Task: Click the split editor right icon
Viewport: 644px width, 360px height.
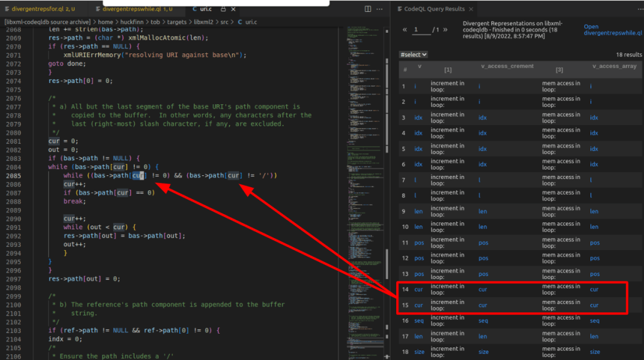Action: (x=368, y=9)
